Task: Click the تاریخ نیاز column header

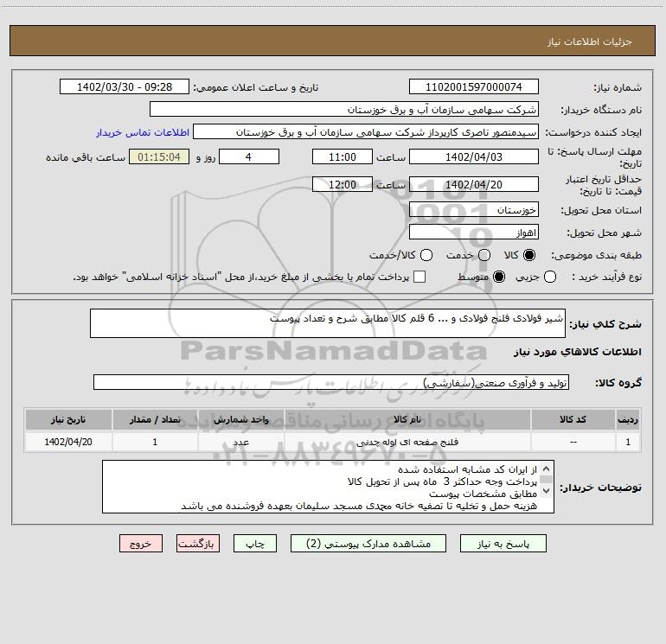Action: [68, 419]
